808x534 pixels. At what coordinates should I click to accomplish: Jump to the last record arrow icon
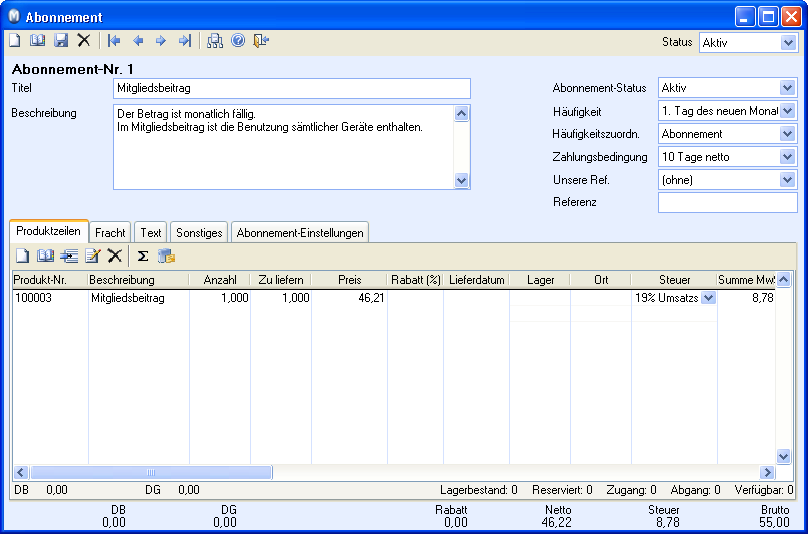click(x=184, y=41)
